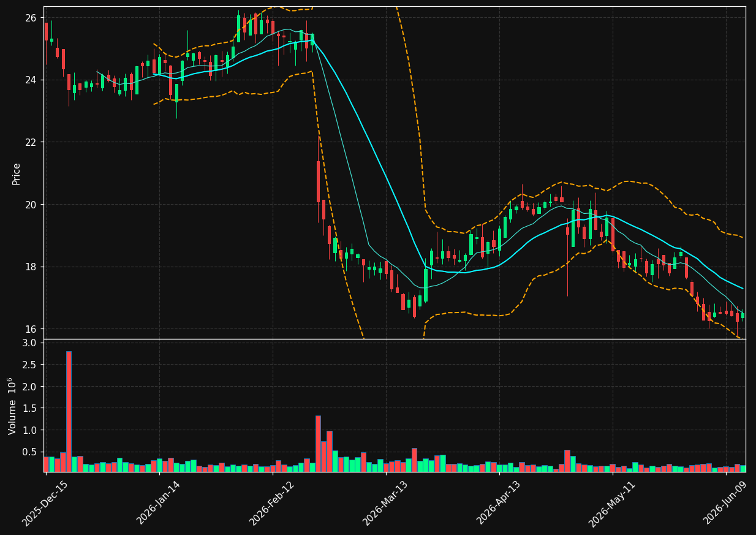Click the 2026-Mar-13 date label
The image size is (756, 535).
pyautogui.click(x=385, y=503)
